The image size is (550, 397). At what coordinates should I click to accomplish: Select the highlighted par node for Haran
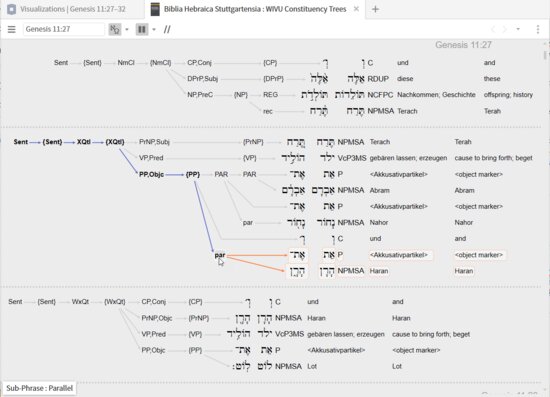tap(220, 255)
